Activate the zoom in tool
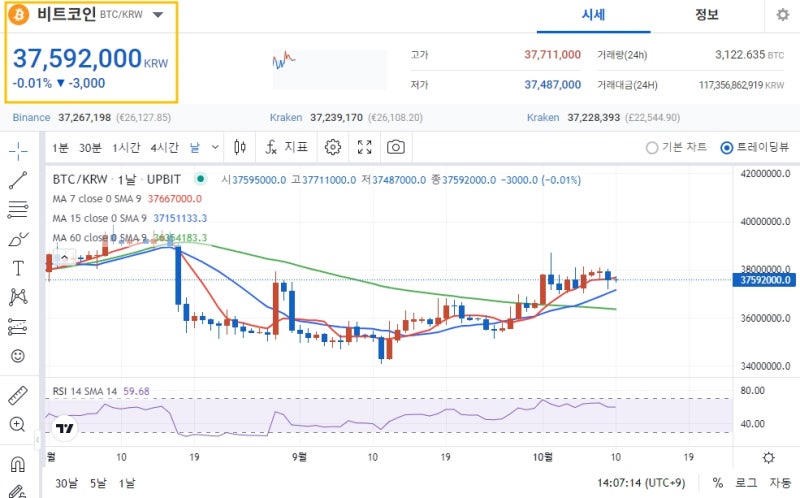 (17, 425)
